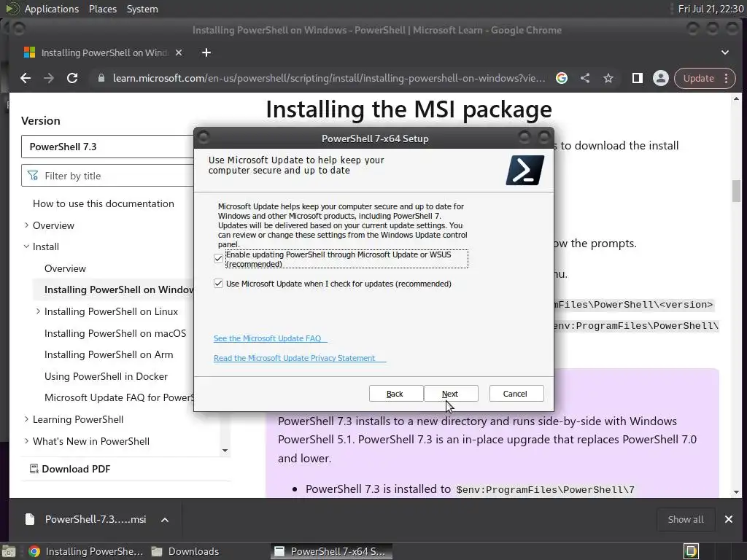Open Chrome three-dot menu
The width and height of the screenshot is (747, 560).
pos(726,78)
